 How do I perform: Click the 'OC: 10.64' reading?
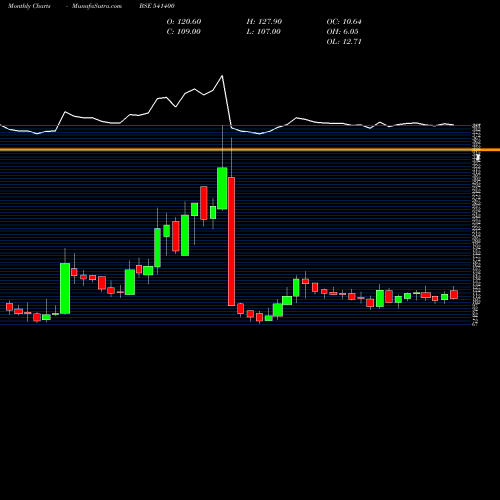pos(344,22)
